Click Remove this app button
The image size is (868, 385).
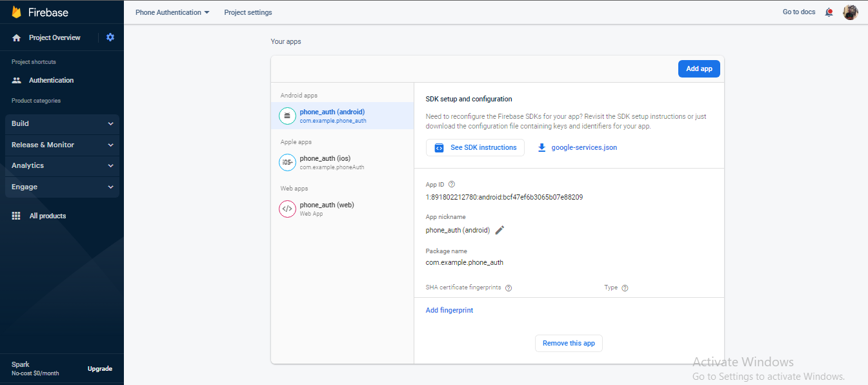coord(569,343)
